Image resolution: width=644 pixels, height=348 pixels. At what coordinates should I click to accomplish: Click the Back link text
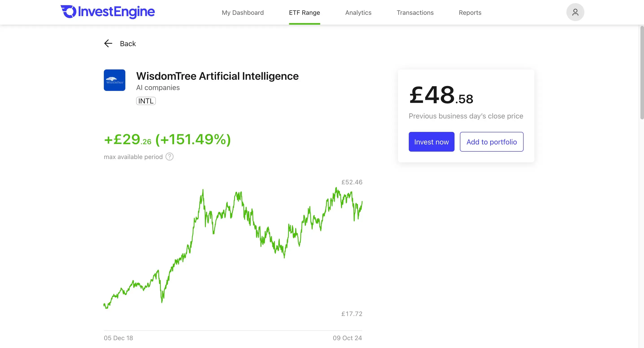point(128,44)
